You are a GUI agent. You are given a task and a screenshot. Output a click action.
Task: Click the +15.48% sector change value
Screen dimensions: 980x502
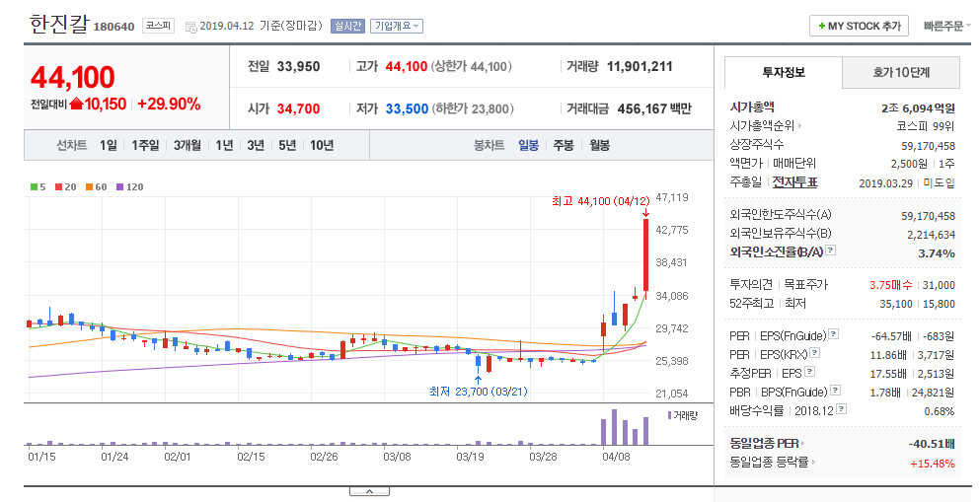coord(932,464)
